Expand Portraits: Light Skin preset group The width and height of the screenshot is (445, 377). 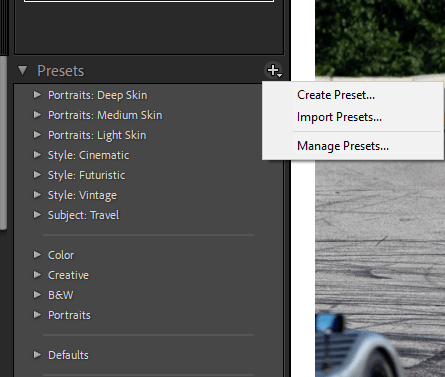point(37,135)
